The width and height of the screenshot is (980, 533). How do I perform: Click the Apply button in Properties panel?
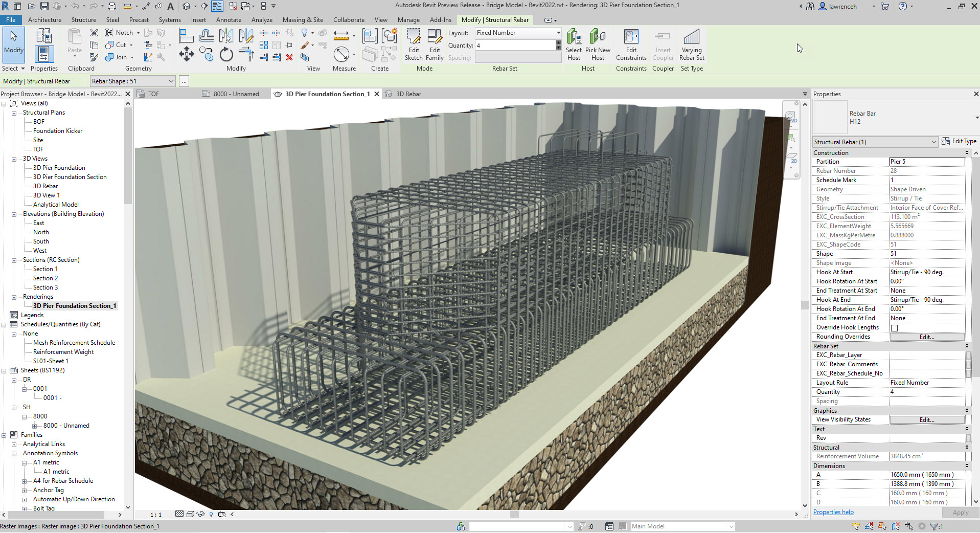pos(961,512)
